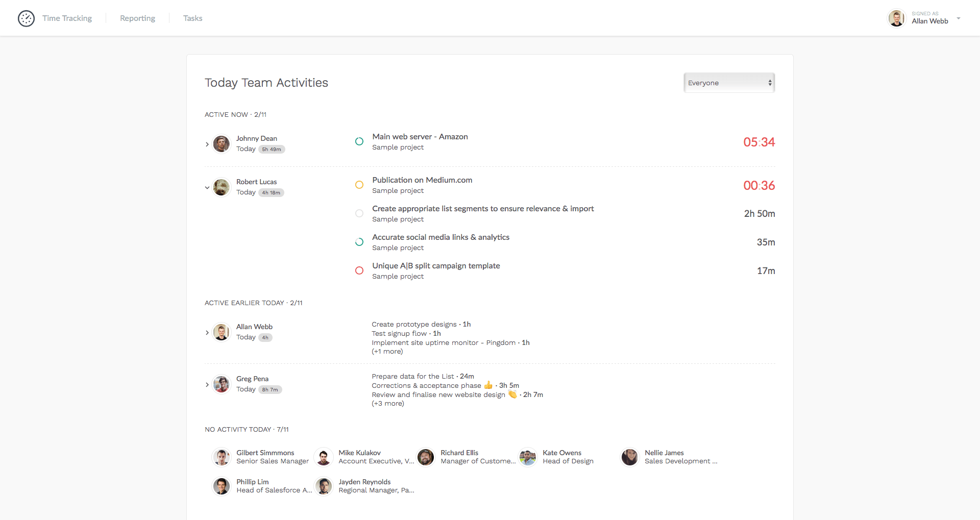
Task: Toggle orange status circle for Medium.com publication
Action: tap(359, 185)
